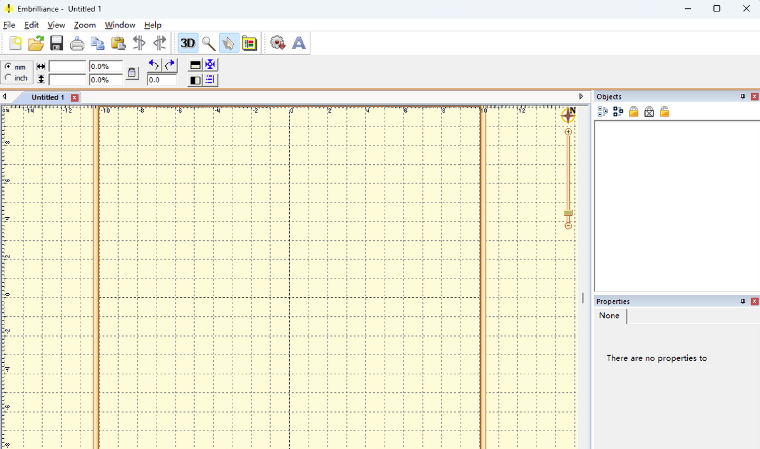
Task: Open the Zoom menu
Action: click(85, 25)
